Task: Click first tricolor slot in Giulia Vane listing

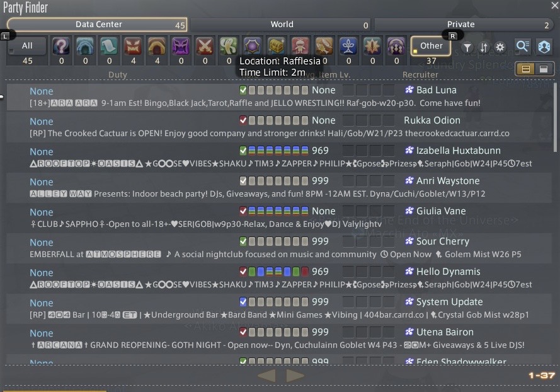Action: click(252, 211)
